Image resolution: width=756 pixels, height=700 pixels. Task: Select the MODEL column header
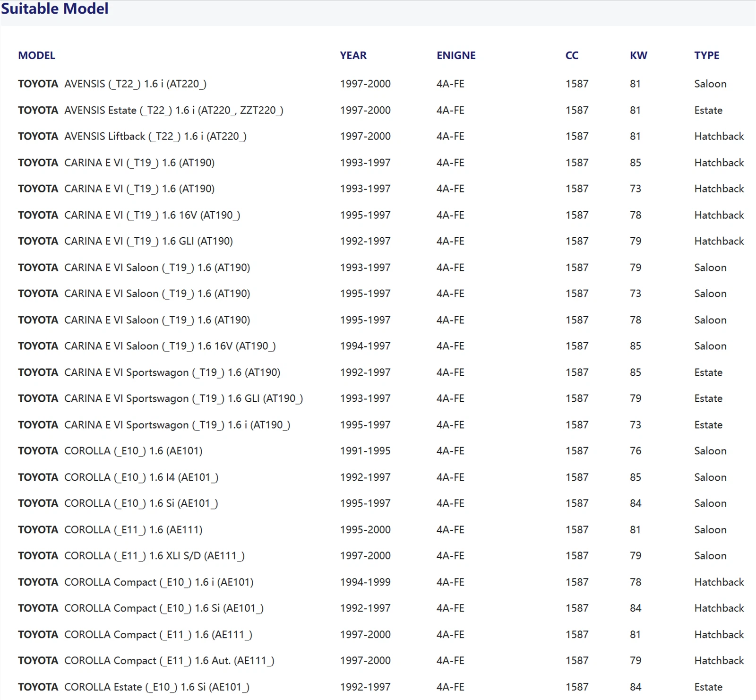coord(36,55)
